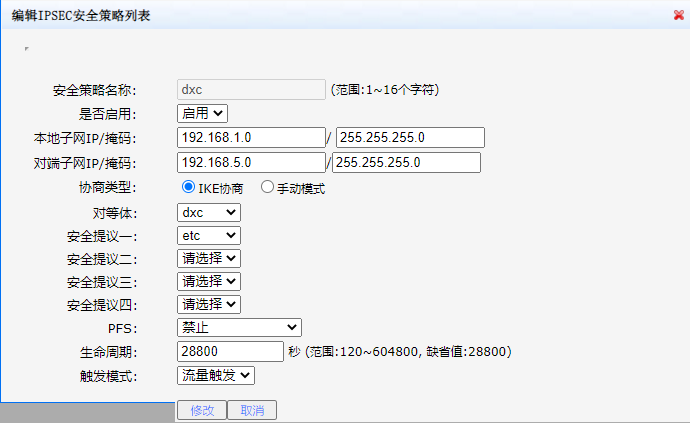Select the IKE协商 radio button
The image size is (690, 423).
pos(188,187)
